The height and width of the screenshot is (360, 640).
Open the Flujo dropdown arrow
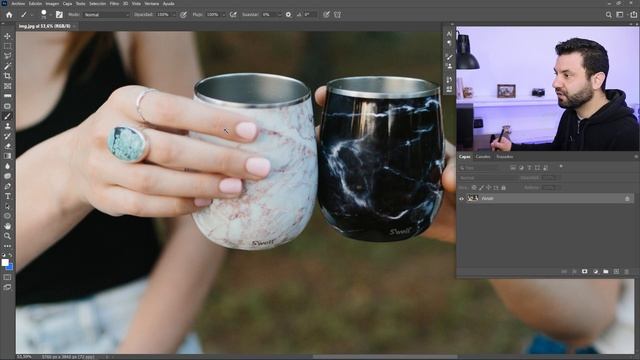point(223,15)
